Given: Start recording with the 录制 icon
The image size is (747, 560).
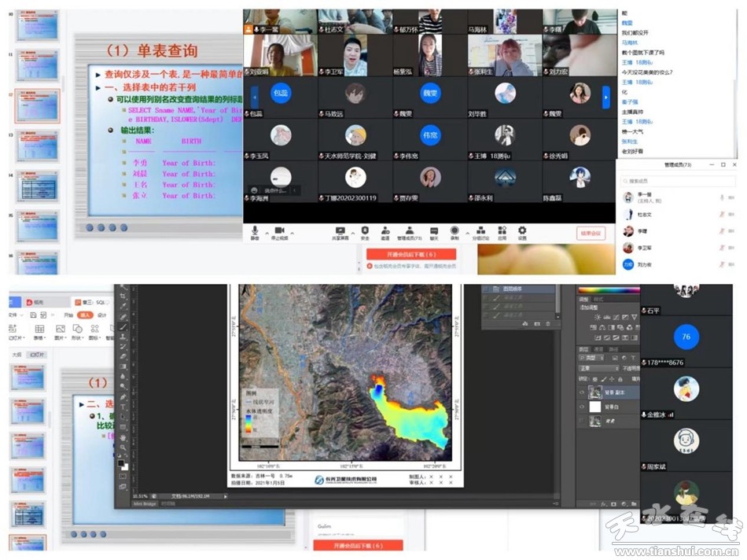Looking at the screenshot, I should [x=454, y=231].
